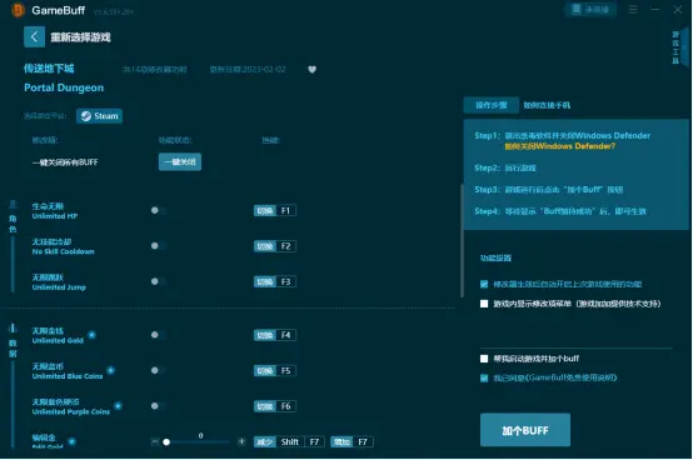Click the F5 hotkey for Unlimited Blue Coins
693x460 pixels.
(274, 370)
